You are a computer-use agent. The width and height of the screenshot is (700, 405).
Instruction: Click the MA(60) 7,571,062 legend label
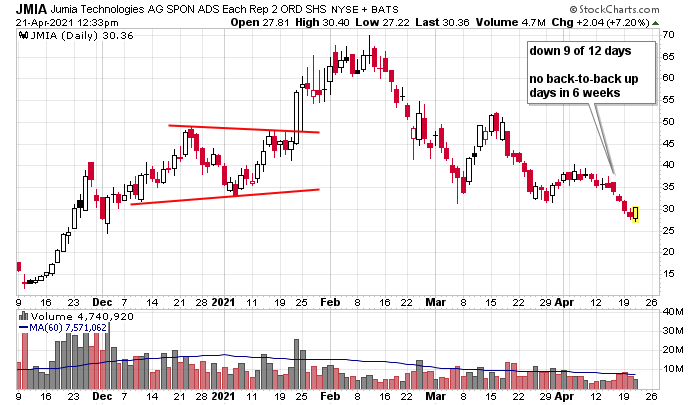coord(68,328)
